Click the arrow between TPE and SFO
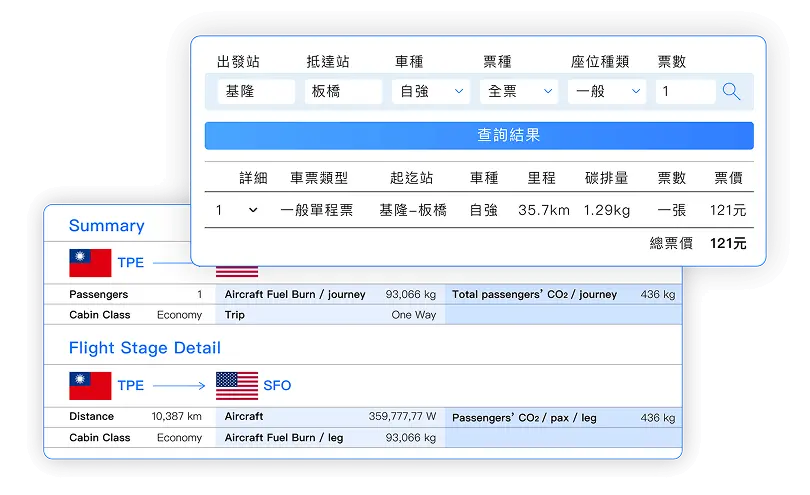The height and width of the screenshot is (495, 810). point(179,385)
